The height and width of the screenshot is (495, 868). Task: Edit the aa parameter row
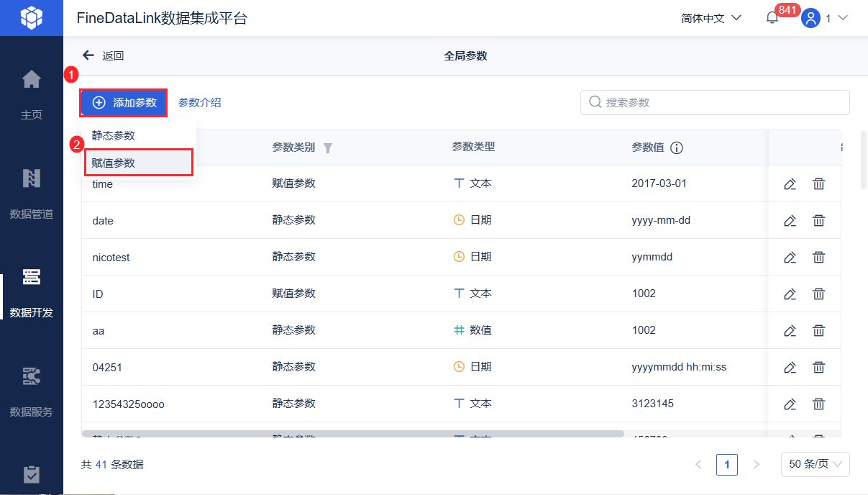click(x=790, y=330)
